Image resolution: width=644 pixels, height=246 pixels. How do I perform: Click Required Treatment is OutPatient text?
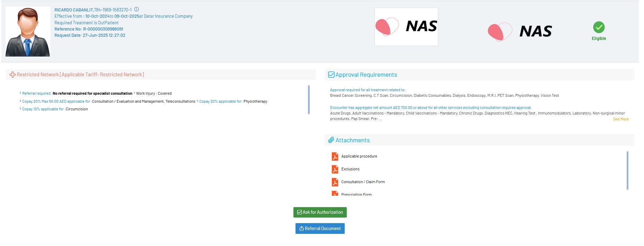86,23
